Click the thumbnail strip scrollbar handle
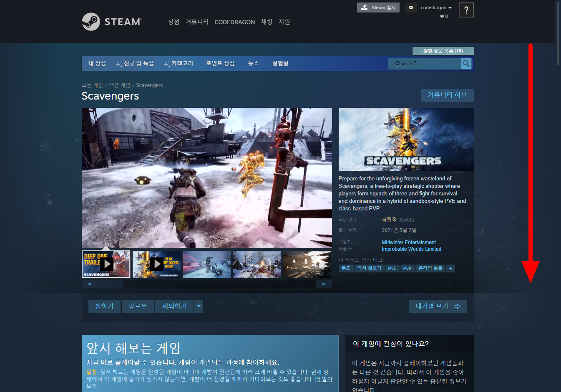This screenshot has width=561, height=392. pos(110,284)
